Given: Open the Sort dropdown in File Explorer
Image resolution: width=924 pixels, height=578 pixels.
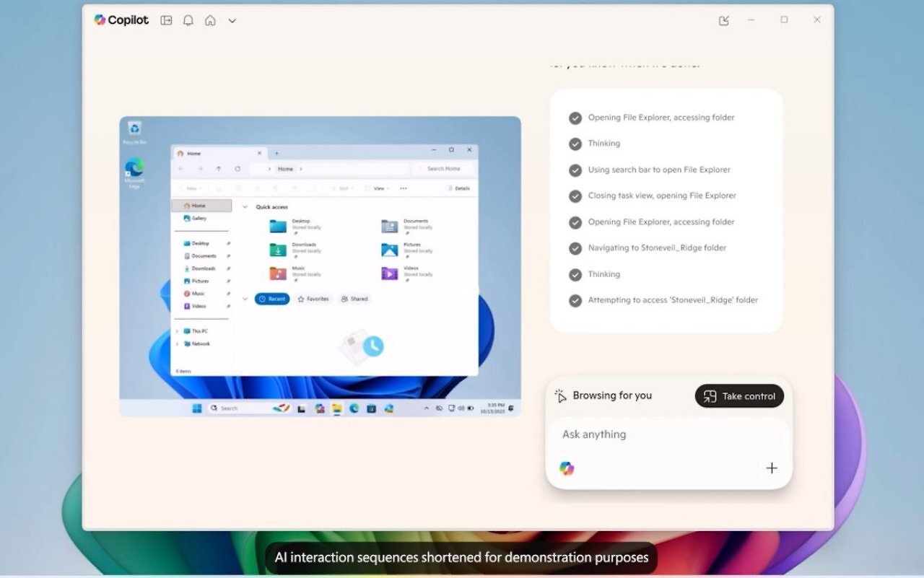Looking at the screenshot, I should pyautogui.click(x=343, y=188).
